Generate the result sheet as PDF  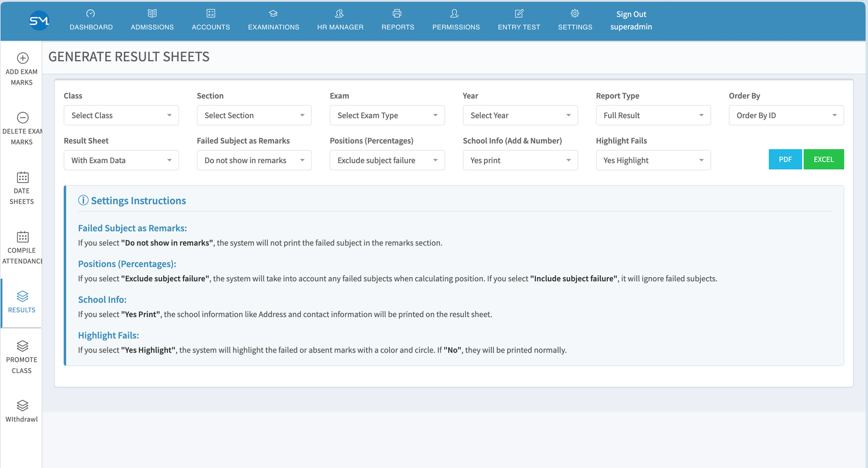785,159
